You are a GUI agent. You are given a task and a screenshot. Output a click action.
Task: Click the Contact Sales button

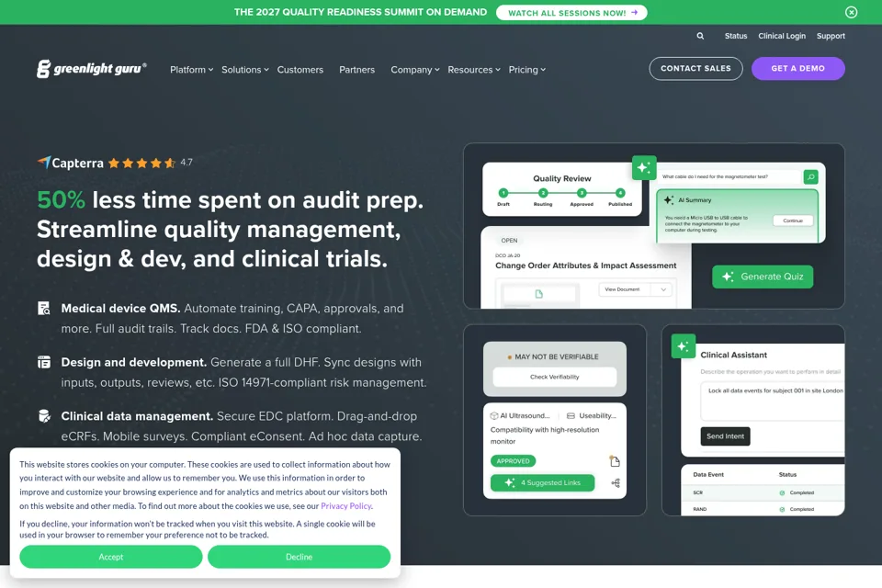(695, 69)
